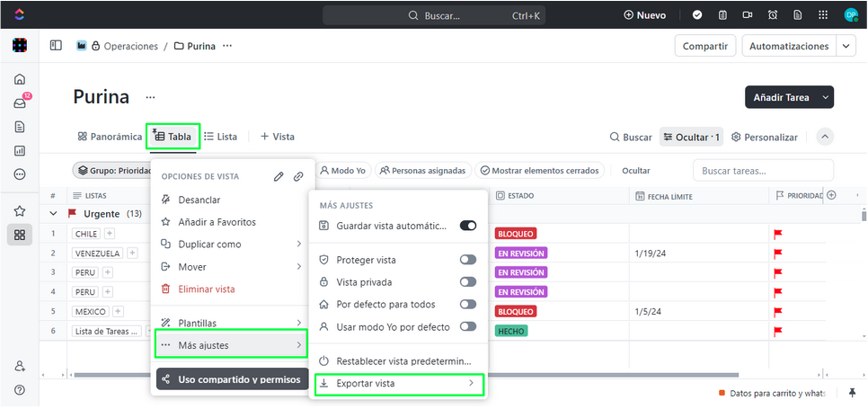Click the Buscar tareas input field

pyautogui.click(x=762, y=170)
